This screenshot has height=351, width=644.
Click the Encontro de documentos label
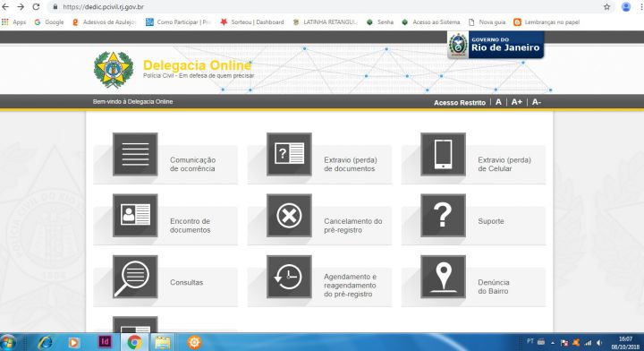(x=191, y=226)
